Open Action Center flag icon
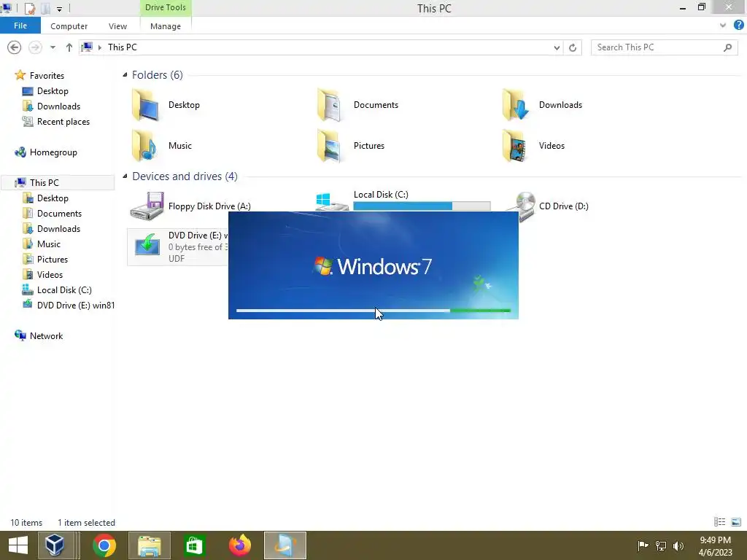Viewport: 747px width, 560px height. [643, 545]
